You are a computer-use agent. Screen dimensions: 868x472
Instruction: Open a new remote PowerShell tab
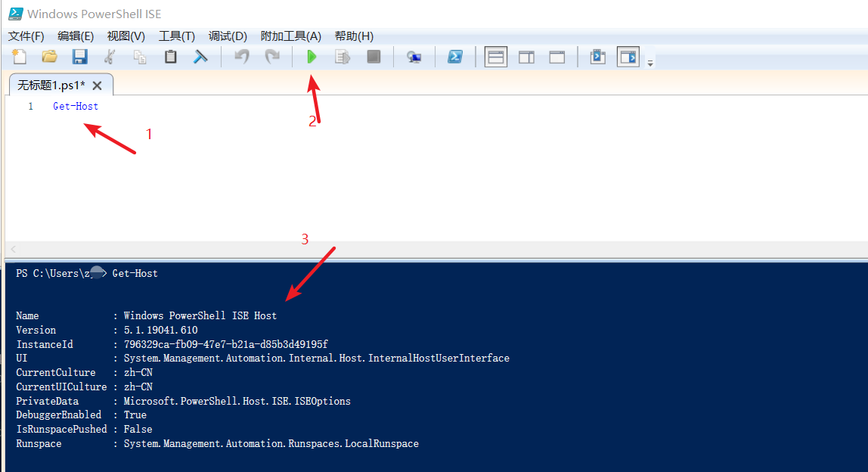click(414, 57)
